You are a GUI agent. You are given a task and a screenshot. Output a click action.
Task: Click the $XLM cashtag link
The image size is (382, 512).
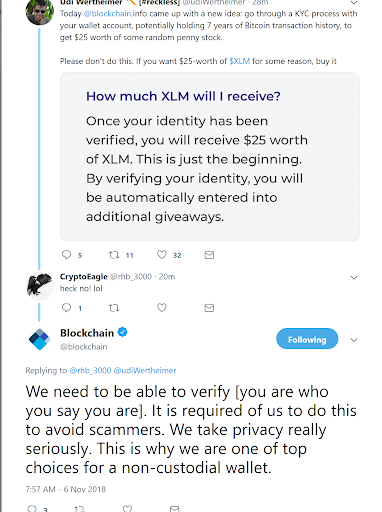(x=240, y=61)
